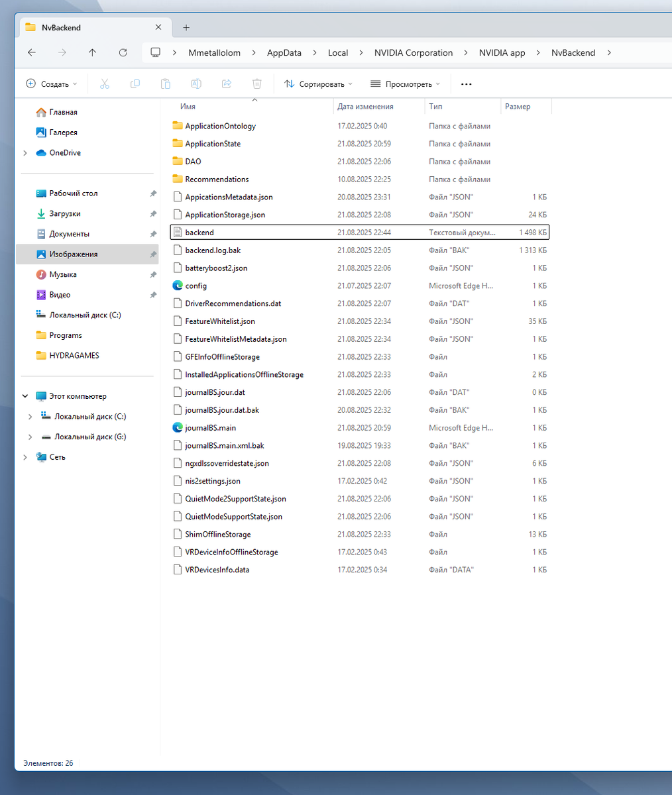Image resolution: width=672 pixels, height=795 pixels.
Task: Select ngxdlssoverridestate.json file
Action: 360,464
